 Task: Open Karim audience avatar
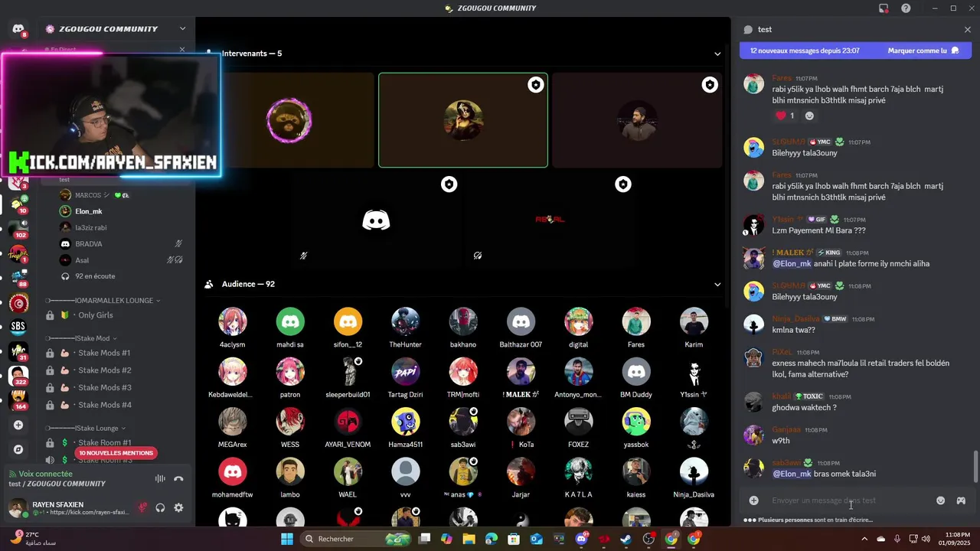point(694,322)
